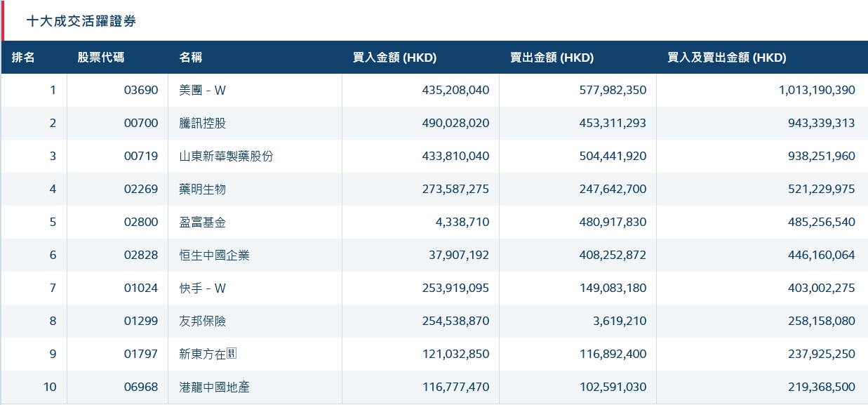Click the 盈富基金 name cell

tap(203, 222)
